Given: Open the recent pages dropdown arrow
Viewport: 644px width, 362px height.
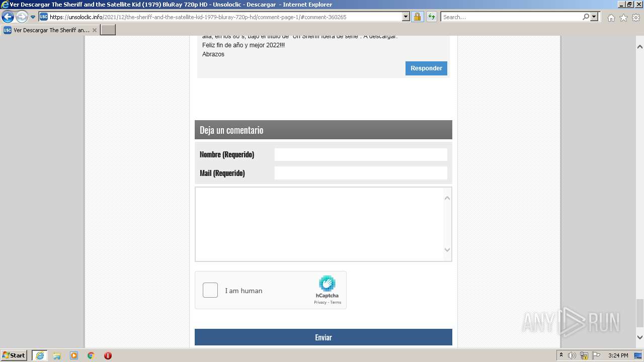Looking at the screenshot, I should tap(33, 17).
